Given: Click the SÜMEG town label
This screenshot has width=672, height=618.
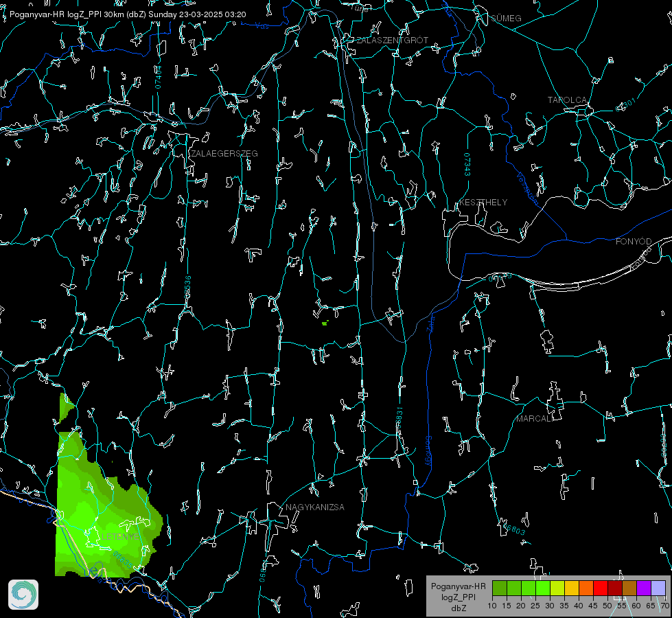Looking at the screenshot, I should pos(506,18).
